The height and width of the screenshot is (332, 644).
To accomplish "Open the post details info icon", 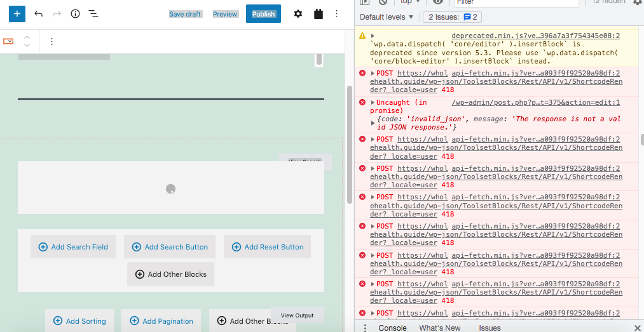I will (75, 13).
